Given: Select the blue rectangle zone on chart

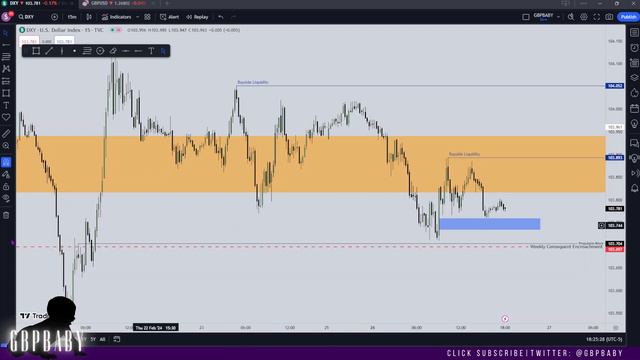Looking at the screenshot, I should (490, 224).
